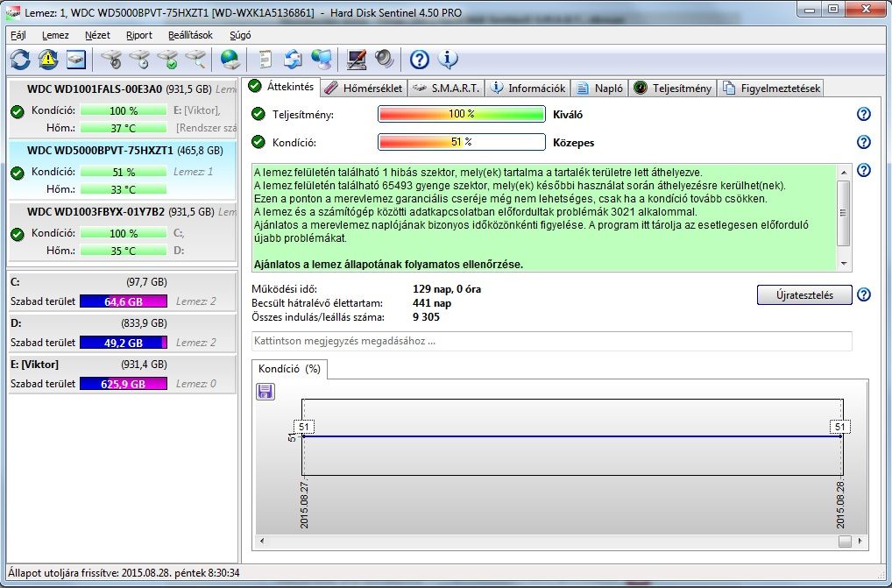Click the monitor with screwdriver configuration icon
This screenshot has width=892, height=588.
356,59
